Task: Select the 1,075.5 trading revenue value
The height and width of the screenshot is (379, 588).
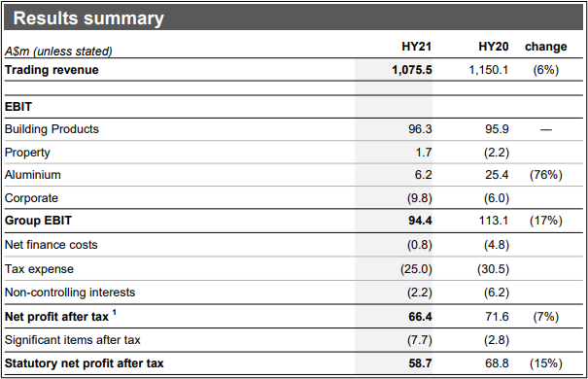Action: click(x=412, y=70)
